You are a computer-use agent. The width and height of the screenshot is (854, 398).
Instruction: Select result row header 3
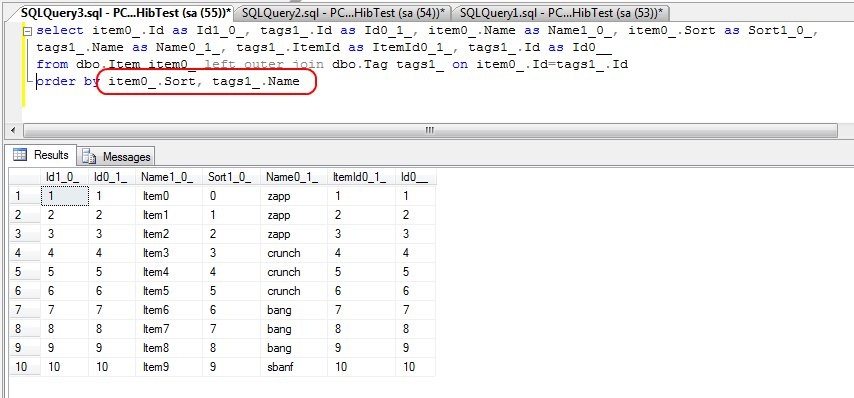[x=25, y=234]
